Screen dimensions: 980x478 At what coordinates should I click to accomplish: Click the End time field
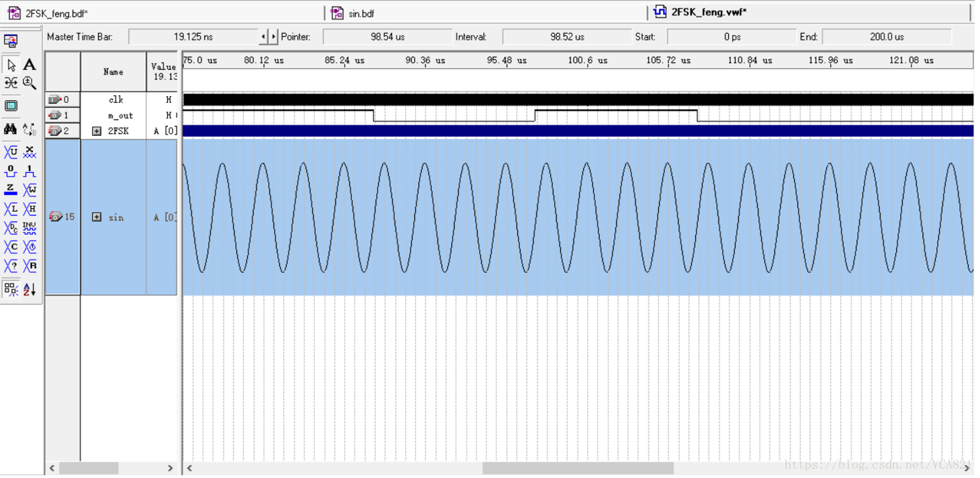(x=887, y=37)
